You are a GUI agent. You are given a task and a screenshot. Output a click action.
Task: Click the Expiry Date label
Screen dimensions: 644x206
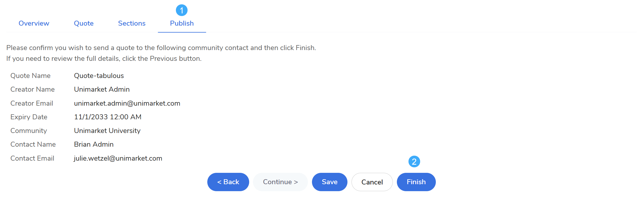pos(29,117)
